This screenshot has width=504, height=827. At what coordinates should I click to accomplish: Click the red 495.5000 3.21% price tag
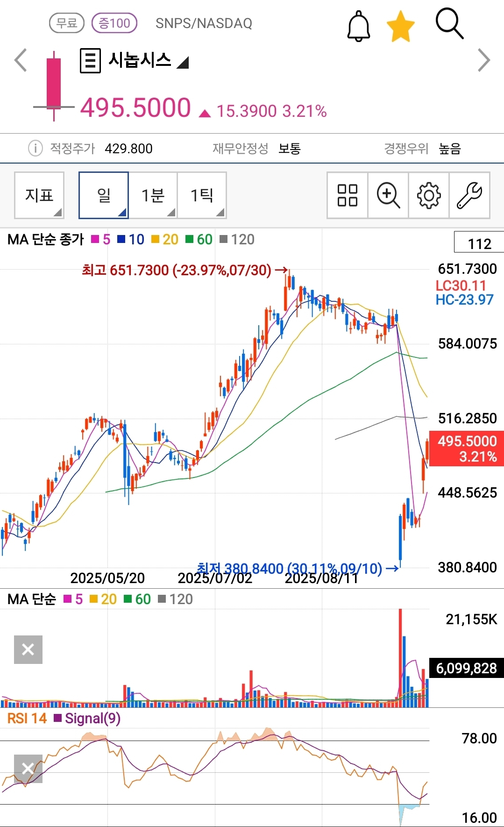pos(467,449)
